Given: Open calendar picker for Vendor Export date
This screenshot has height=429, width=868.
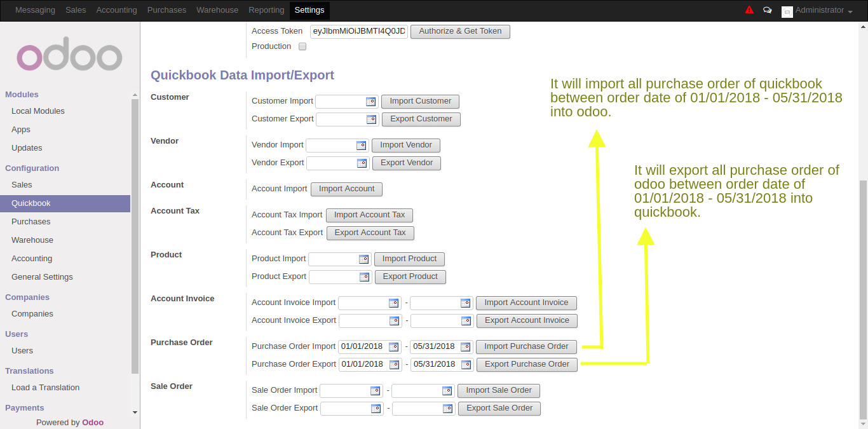Looking at the screenshot, I should click(362, 163).
